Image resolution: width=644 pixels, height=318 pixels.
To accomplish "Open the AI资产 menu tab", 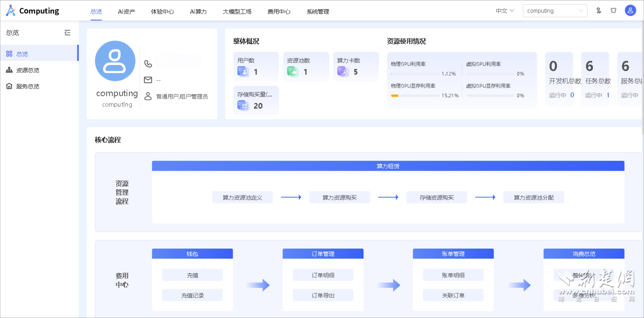I will point(126,11).
